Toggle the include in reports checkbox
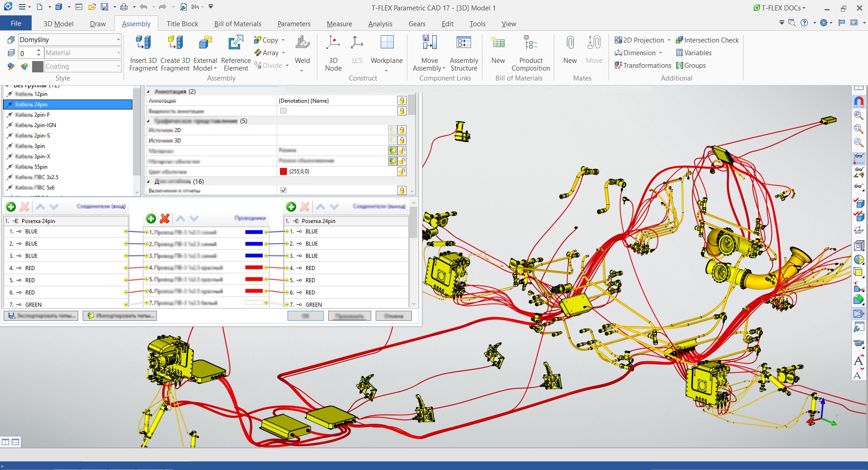Viewport: 868px width, 470px height. [x=283, y=190]
